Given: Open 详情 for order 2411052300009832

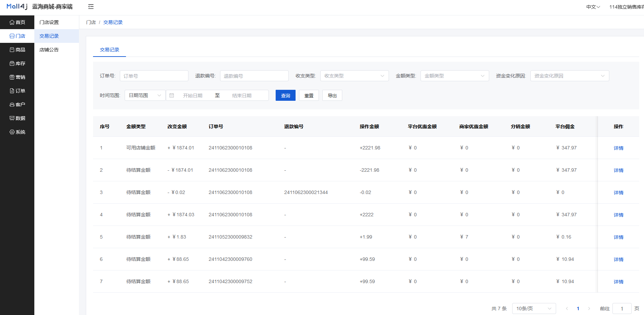Looking at the screenshot, I should pyautogui.click(x=619, y=237).
